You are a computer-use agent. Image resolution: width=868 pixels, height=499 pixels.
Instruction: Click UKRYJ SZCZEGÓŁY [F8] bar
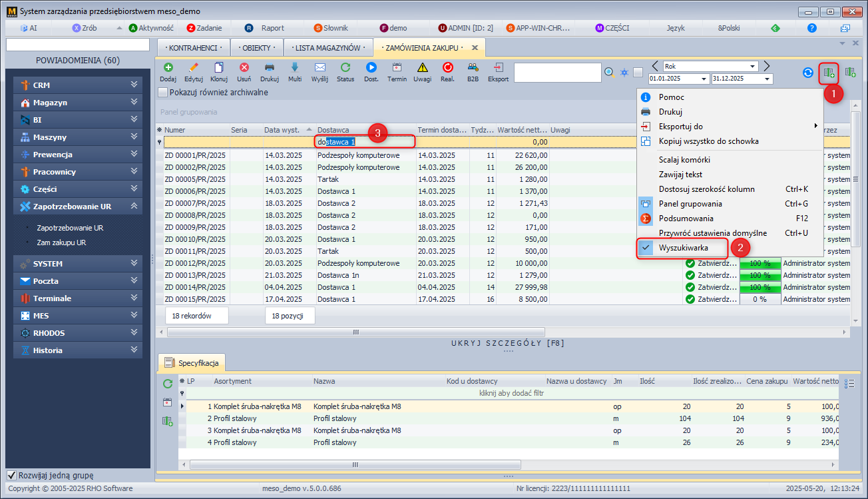(x=508, y=343)
